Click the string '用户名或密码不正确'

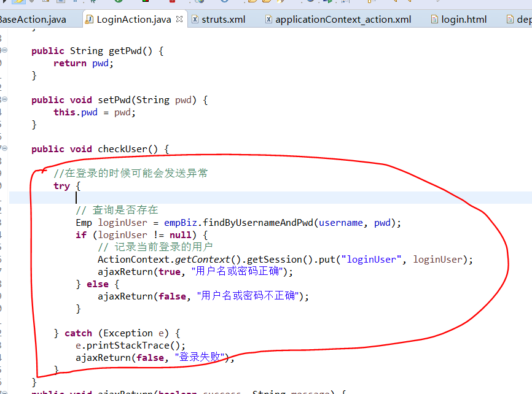tap(248, 296)
